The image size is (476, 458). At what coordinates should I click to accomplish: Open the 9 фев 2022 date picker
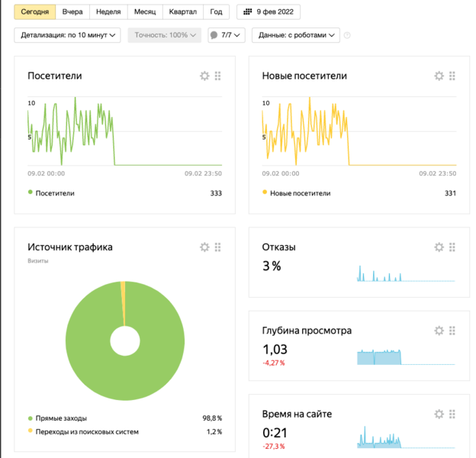(x=269, y=12)
